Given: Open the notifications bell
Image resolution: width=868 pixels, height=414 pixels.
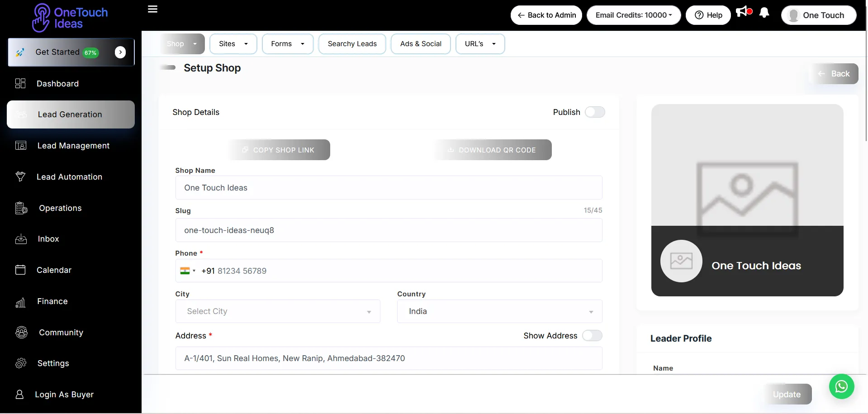Looking at the screenshot, I should (764, 13).
